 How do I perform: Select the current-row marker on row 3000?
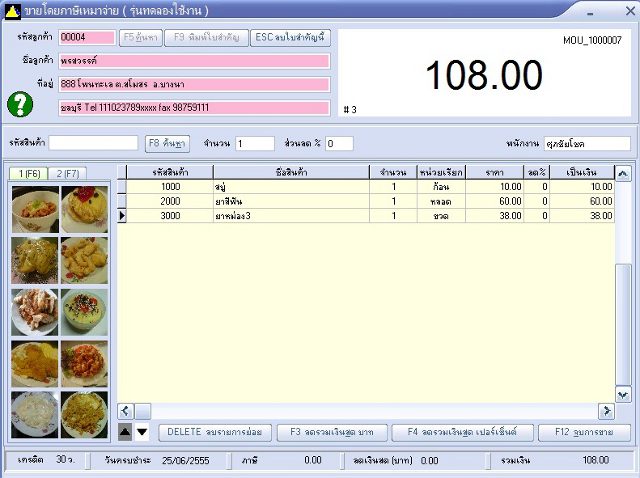coord(122,216)
